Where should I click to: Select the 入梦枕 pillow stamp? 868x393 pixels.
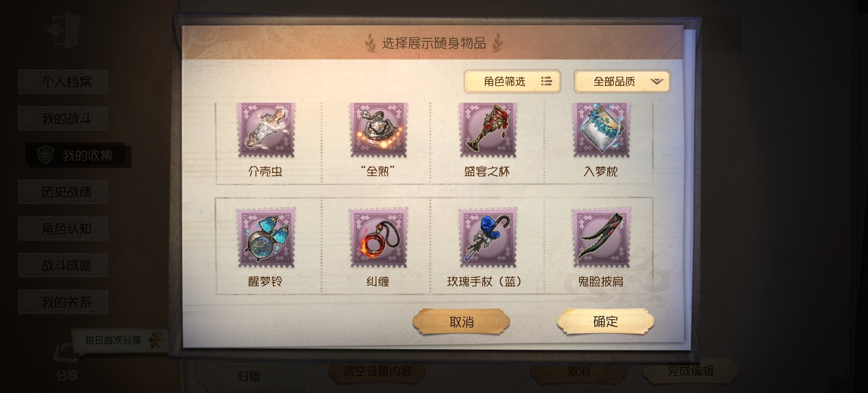coord(601,130)
